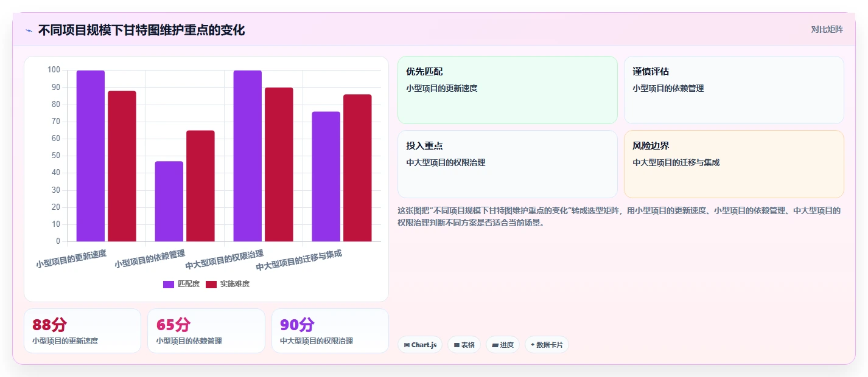
Task: Click the 数据卡片 tag
Action: coord(547,345)
